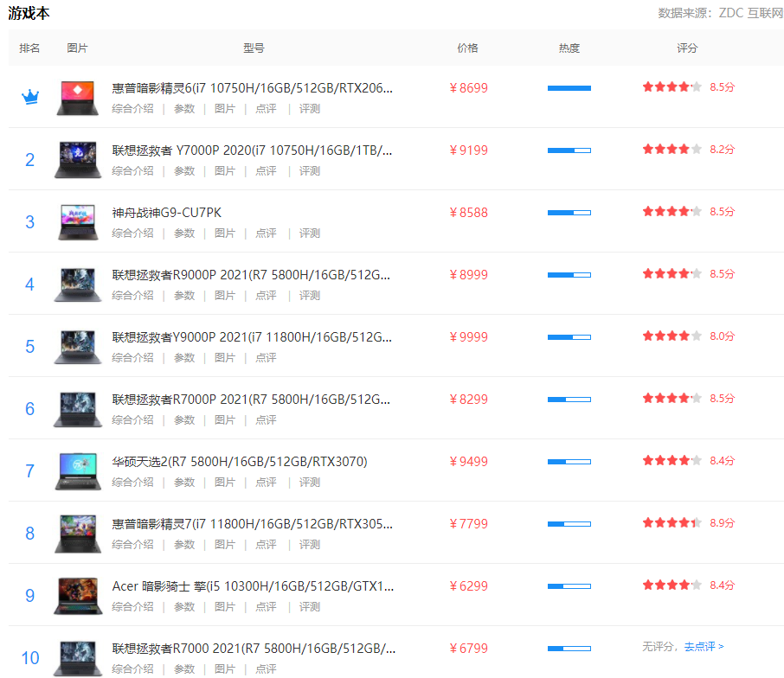Open 评测 for Acer 暗影骑士 擎
The width and height of the screenshot is (784, 678).
[310, 606]
